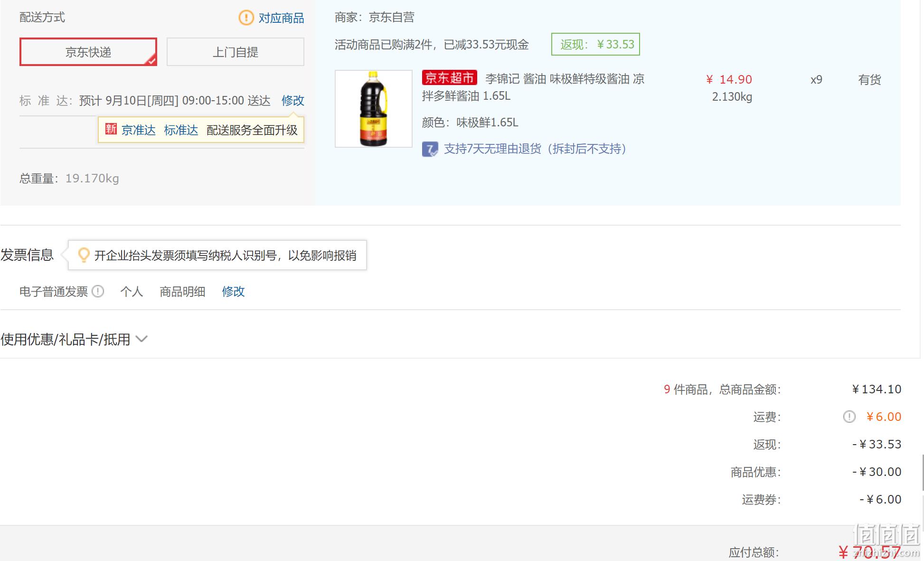
Task: Open the 李锦记 酱油 product title
Action: (x=533, y=87)
